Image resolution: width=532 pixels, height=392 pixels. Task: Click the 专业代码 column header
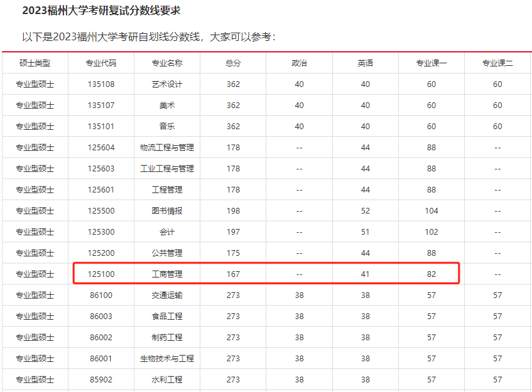coord(101,63)
